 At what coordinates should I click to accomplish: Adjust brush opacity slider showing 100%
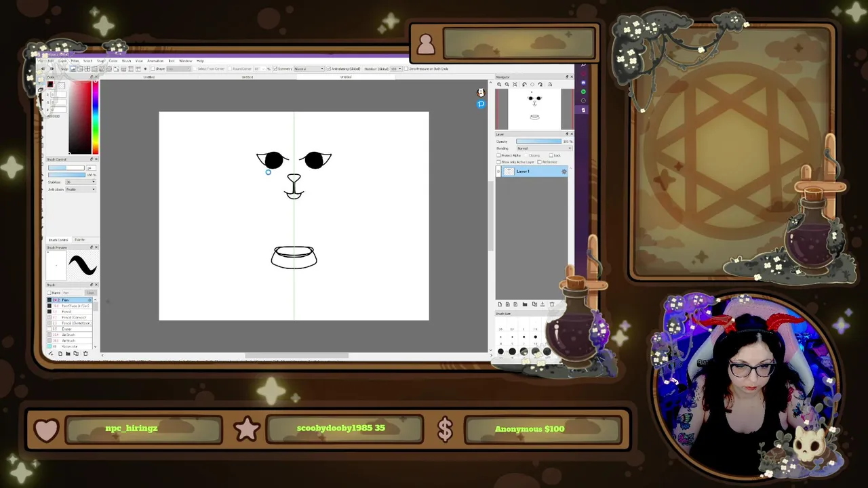click(66, 175)
